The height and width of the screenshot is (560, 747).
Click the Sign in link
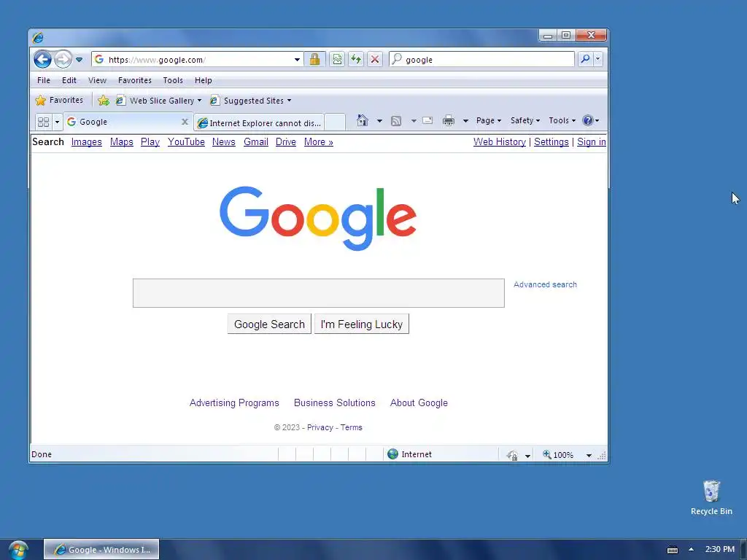tap(591, 142)
